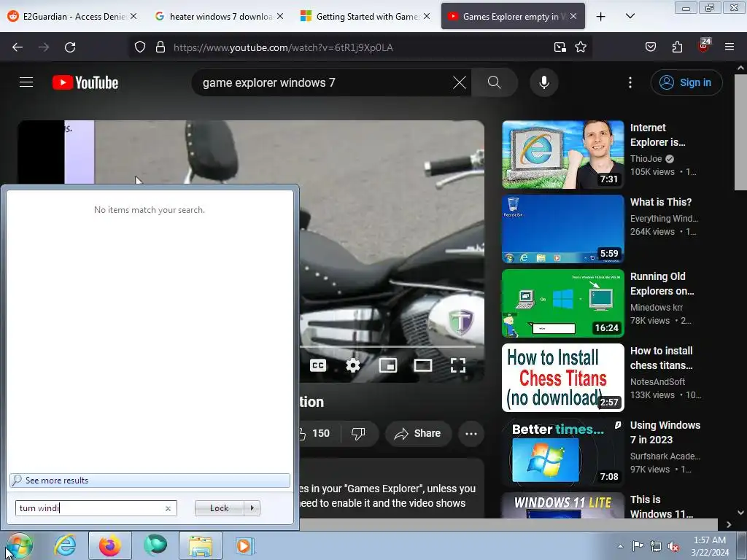The height and width of the screenshot is (560, 747).
Task: Go back with browser back arrow
Action: [18, 47]
